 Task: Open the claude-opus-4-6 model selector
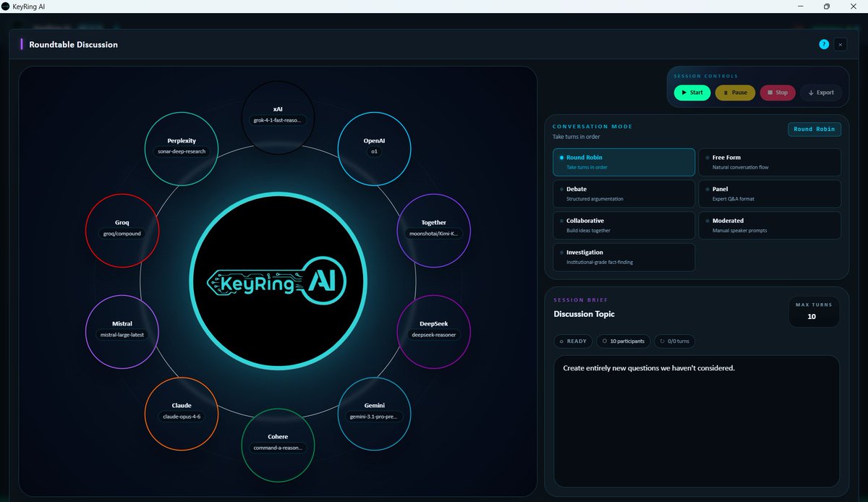(182, 417)
